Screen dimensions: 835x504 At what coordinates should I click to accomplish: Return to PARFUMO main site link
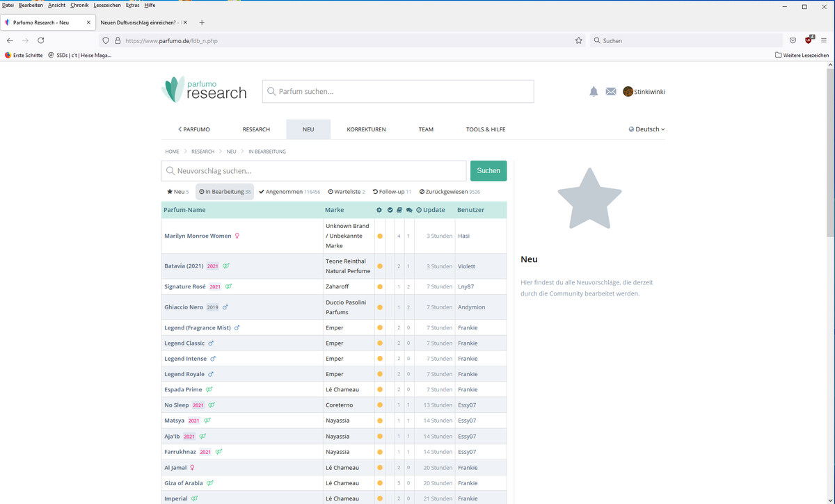[194, 129]
